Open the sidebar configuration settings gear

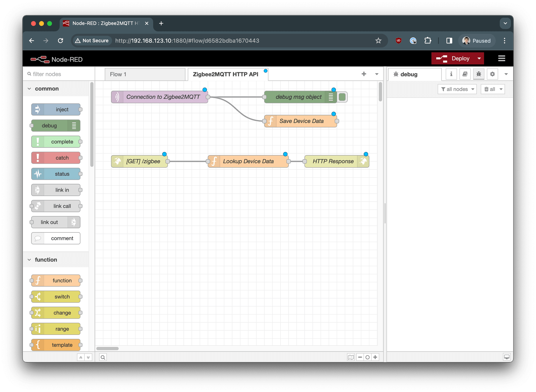point(492,74)
